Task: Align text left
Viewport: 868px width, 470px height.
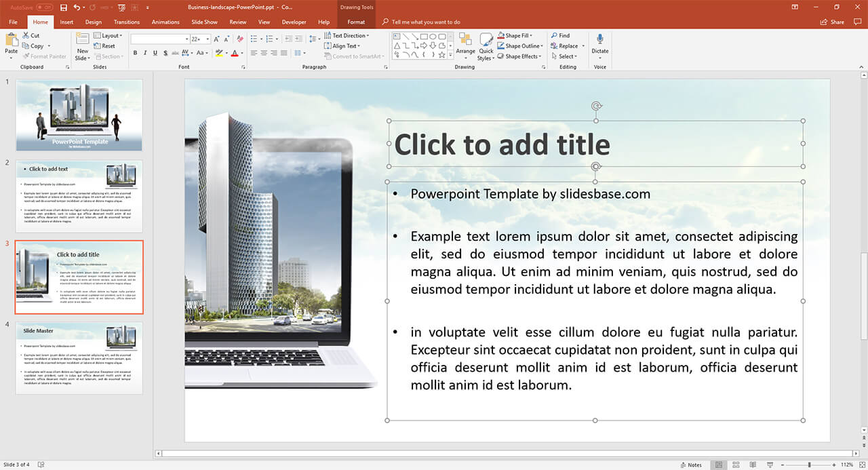Action: (x=254, y=53)
